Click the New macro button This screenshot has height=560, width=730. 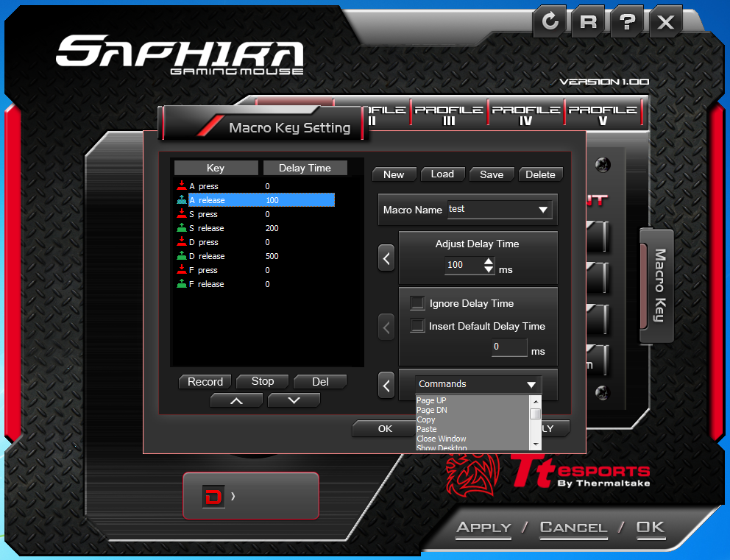[394, 174]
